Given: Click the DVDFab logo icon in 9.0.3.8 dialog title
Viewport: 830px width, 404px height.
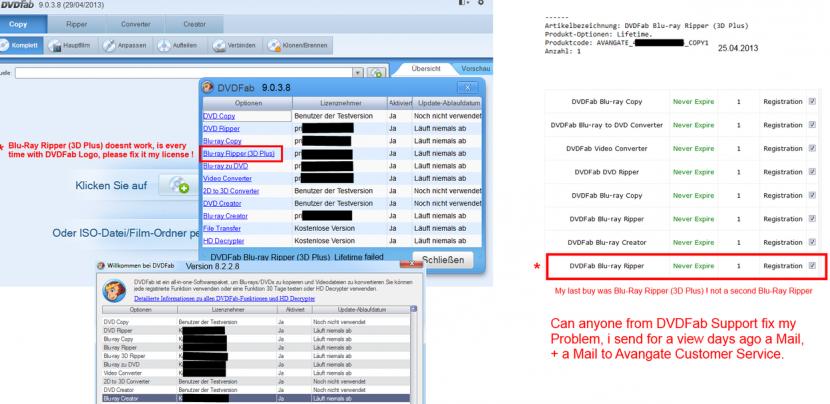Looking at the screenshot, I should (208, 87).
